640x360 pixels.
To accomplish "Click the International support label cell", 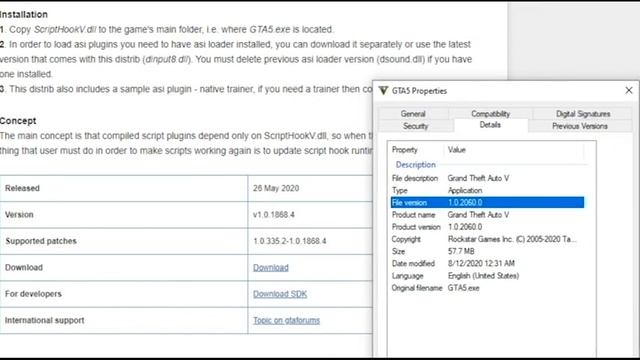I will (x=124, y=320).
